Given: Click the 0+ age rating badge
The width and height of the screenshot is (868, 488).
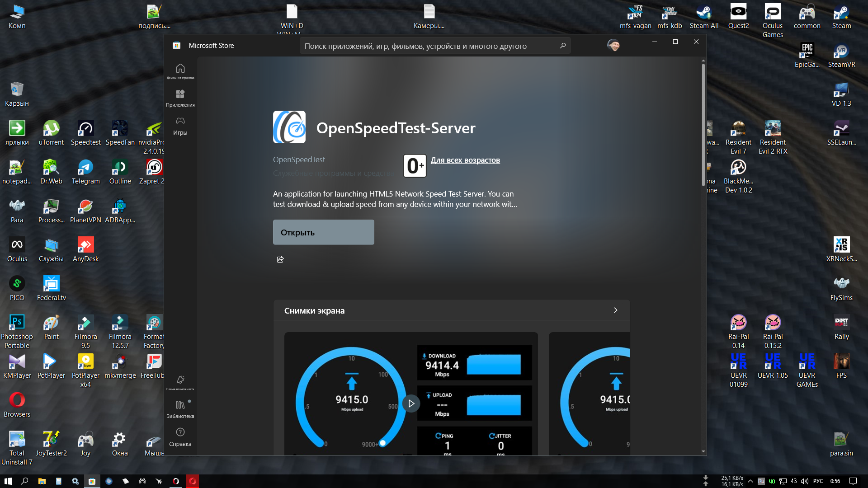Looking at the screenshot, I should [x=415, y=166].
